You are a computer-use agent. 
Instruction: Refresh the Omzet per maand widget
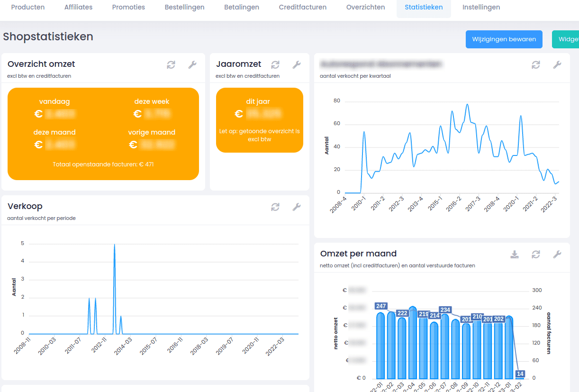[x=536, y=255]
